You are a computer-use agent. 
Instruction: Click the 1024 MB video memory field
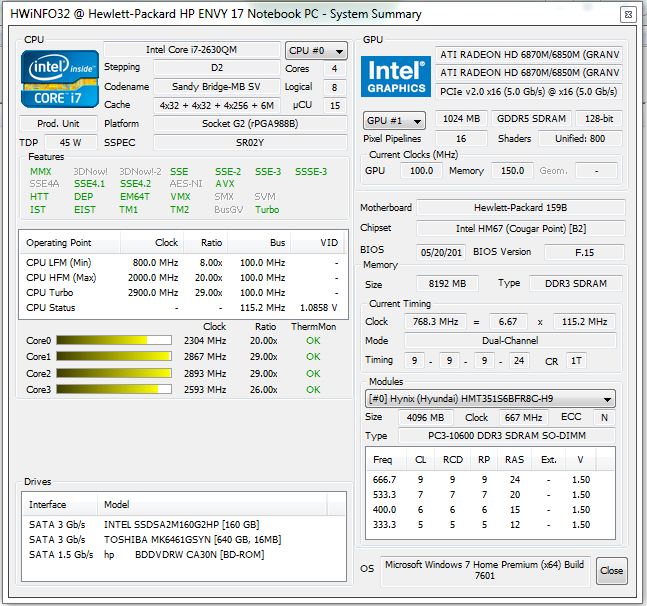[462, 118]
